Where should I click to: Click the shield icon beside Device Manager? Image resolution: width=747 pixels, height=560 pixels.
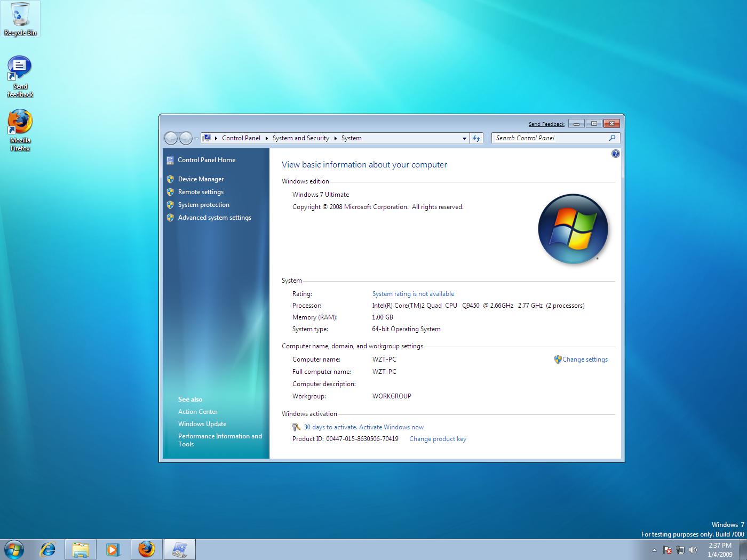pos(170,179)
